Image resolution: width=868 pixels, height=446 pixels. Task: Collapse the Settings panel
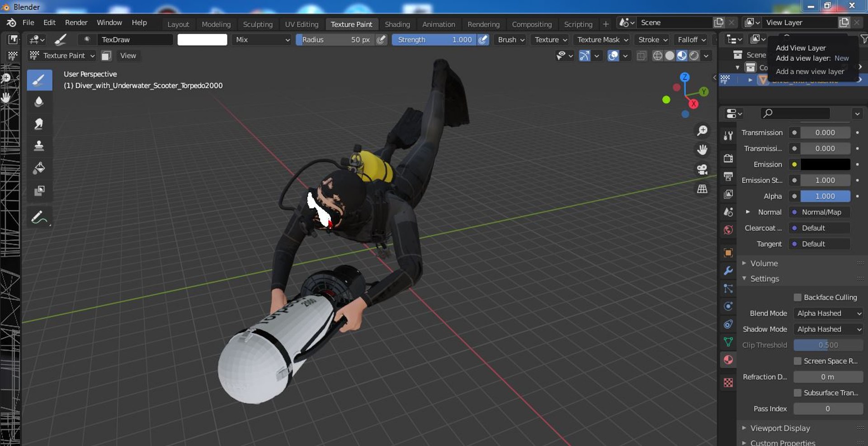coord(765,279)
